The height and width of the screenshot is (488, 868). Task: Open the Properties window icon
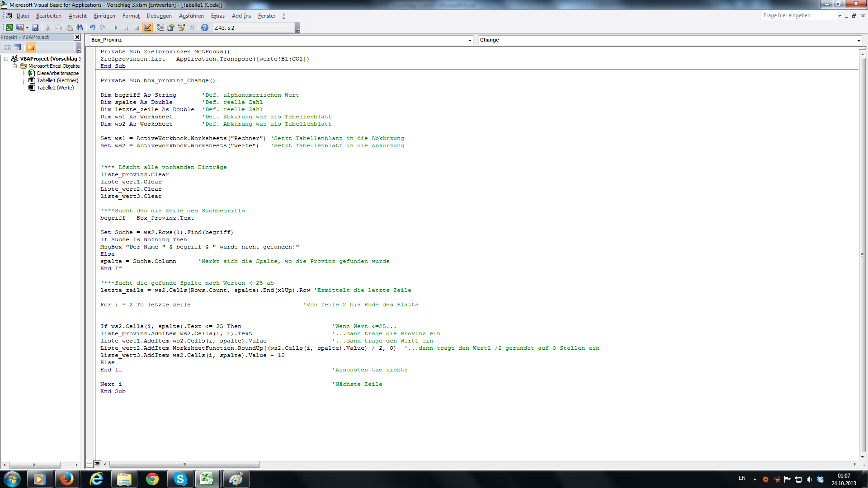pos(171,28)
